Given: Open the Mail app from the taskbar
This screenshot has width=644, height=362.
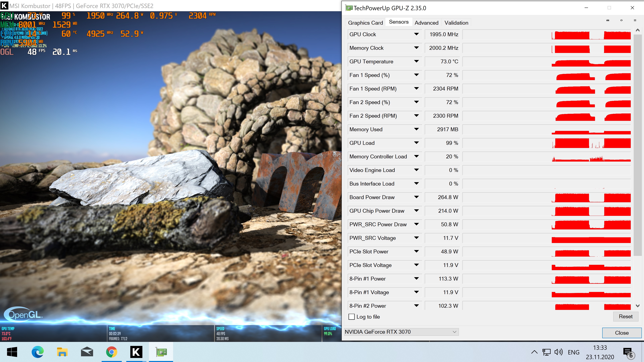Looking at the screenshot, I should [x=87, y=352].
